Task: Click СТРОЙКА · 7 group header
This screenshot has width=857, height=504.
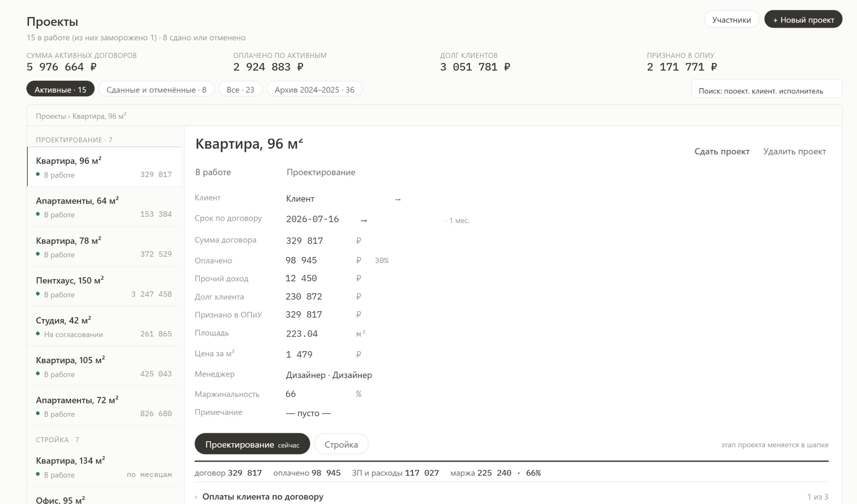Action: 57,440
